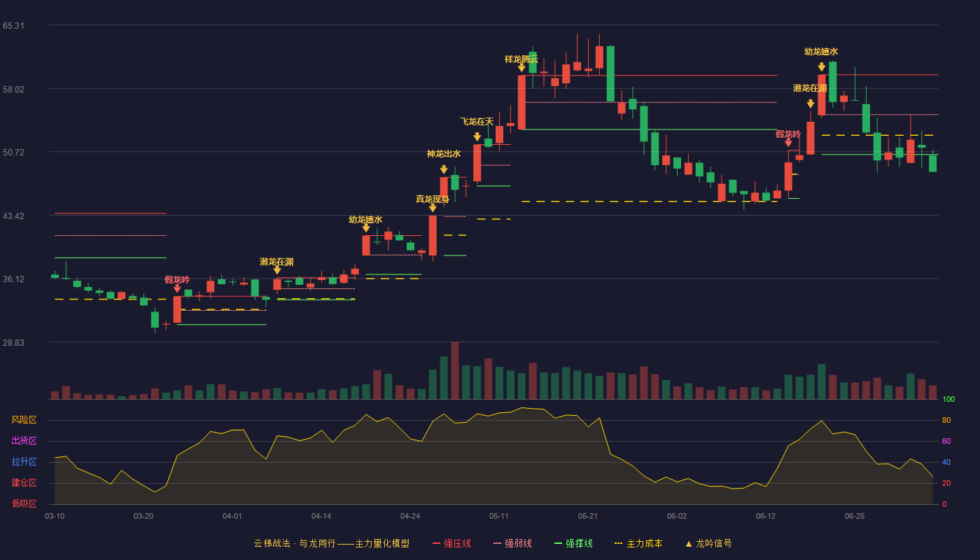Select the 04-14 date label

click(x=321, y=516)
